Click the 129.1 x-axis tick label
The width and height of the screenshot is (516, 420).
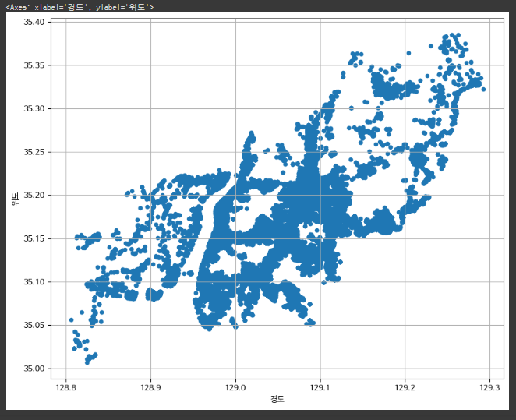point(320,388)
